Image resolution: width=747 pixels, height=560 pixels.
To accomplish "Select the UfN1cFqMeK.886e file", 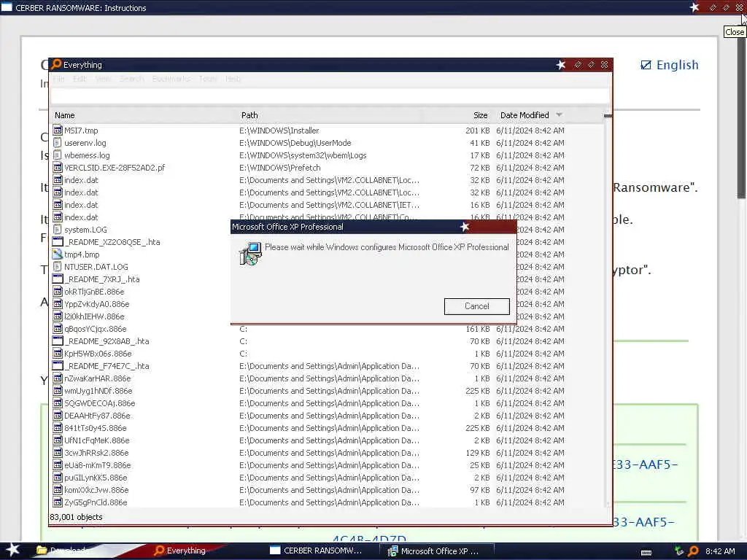I will [x=97, y=440].
